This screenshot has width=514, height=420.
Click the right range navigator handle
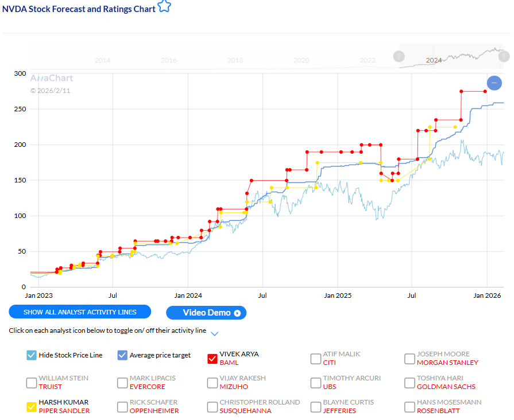(503, 56)
